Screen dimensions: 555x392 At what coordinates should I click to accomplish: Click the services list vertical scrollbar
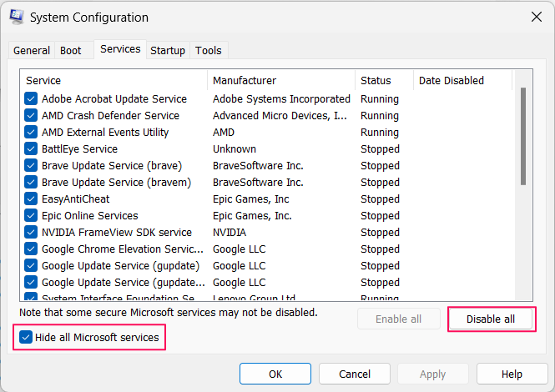click(524, 138)
